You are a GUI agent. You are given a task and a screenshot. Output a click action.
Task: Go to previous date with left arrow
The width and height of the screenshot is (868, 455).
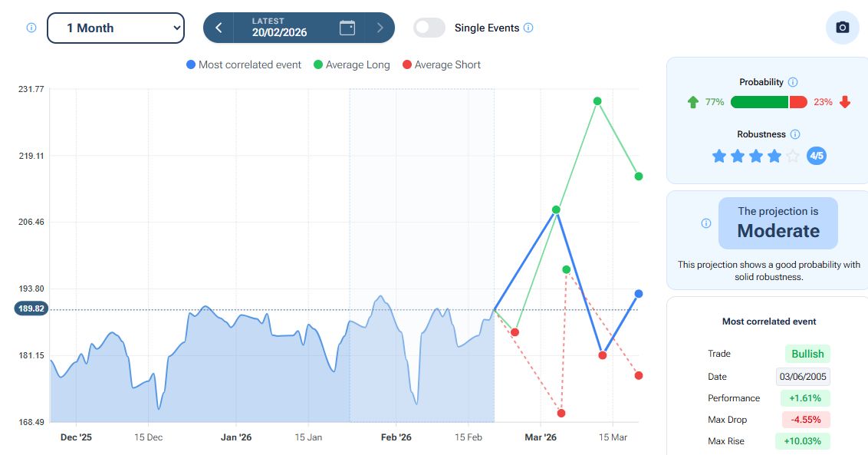[219, 28]
